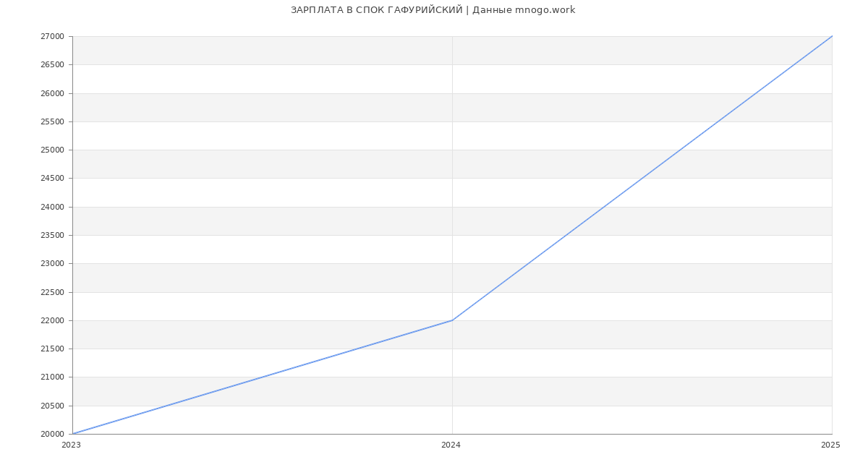This screenshot has width=868, height=470.
Task: Select the 21000 y-axis label
Action: pos(52,377)
